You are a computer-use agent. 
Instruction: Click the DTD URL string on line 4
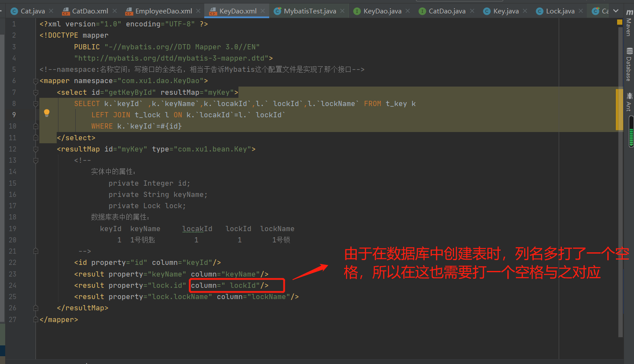tap(171, 58)
